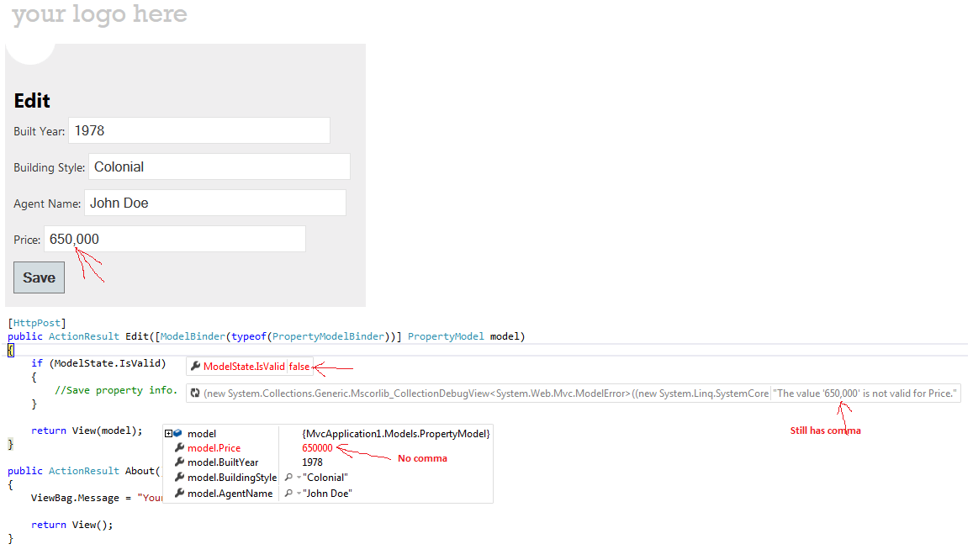The height and width of the screenshot is (560, 973).
Task: Select the false value in the ModelState datatip
Action: coord(299,367)
